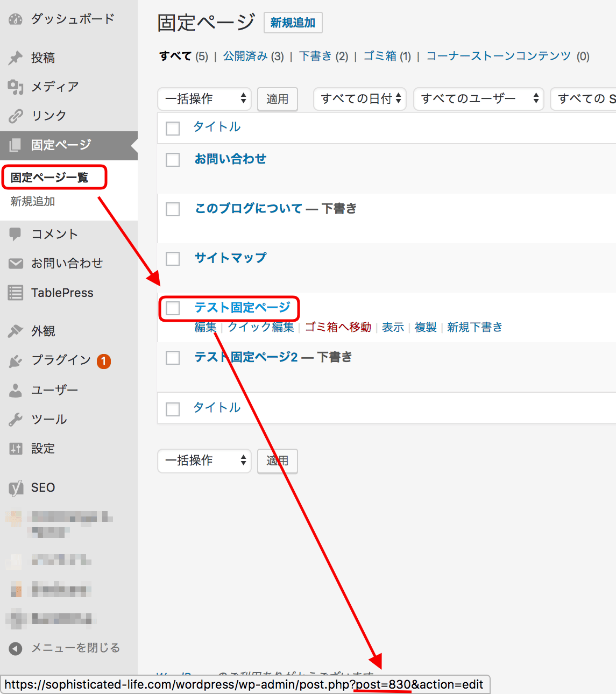The width and height of the screenshot is (616, 694).
Task: Click the Yoast SEO icon
Action: tap(16, 488)
